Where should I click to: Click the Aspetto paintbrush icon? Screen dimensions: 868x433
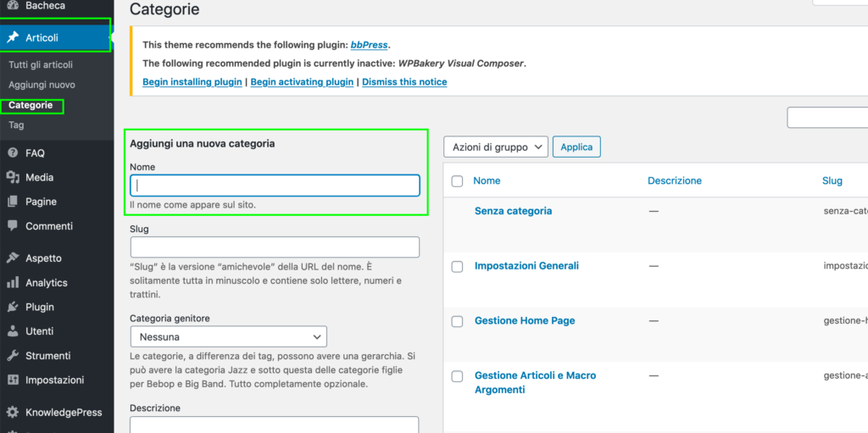point(13,258)
